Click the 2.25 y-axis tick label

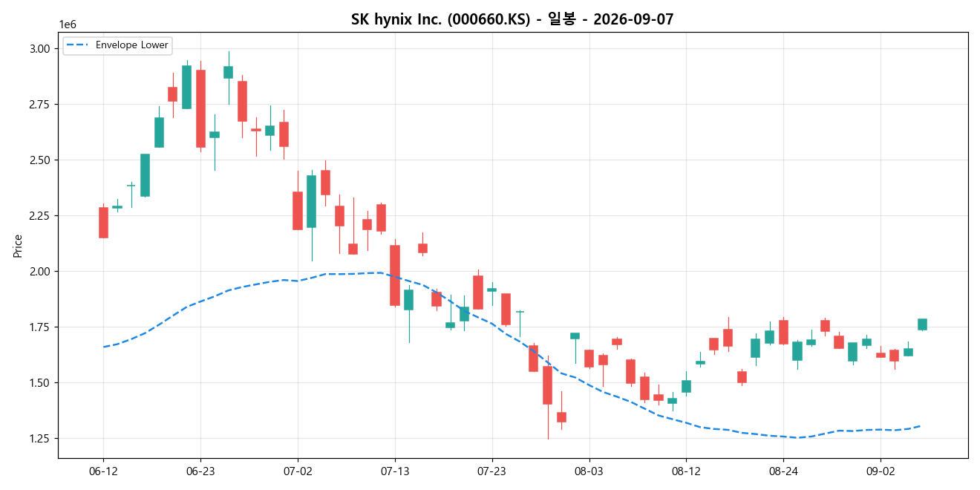41,216
